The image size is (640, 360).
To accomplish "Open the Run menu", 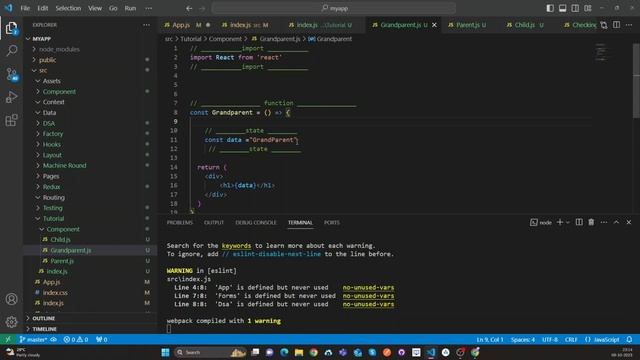I will (x=130, y=8).
